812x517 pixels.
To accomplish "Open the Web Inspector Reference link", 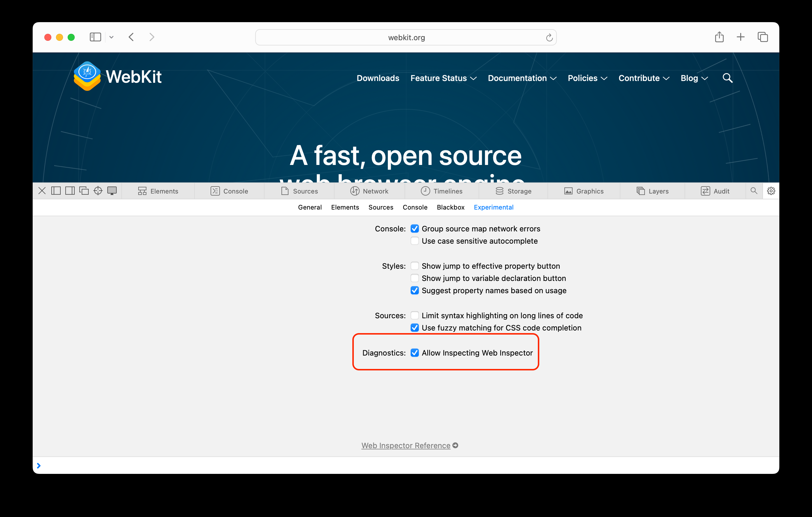I will coord(406,446).
